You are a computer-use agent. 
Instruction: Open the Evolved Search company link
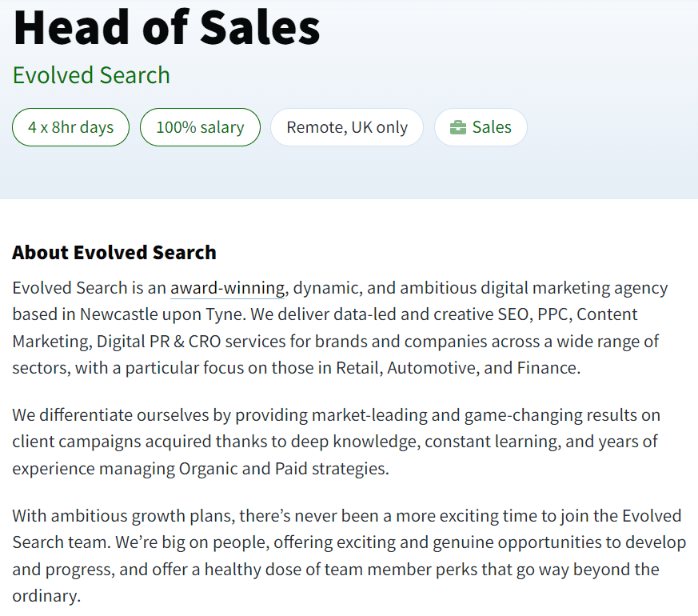[x=91, y=75]
